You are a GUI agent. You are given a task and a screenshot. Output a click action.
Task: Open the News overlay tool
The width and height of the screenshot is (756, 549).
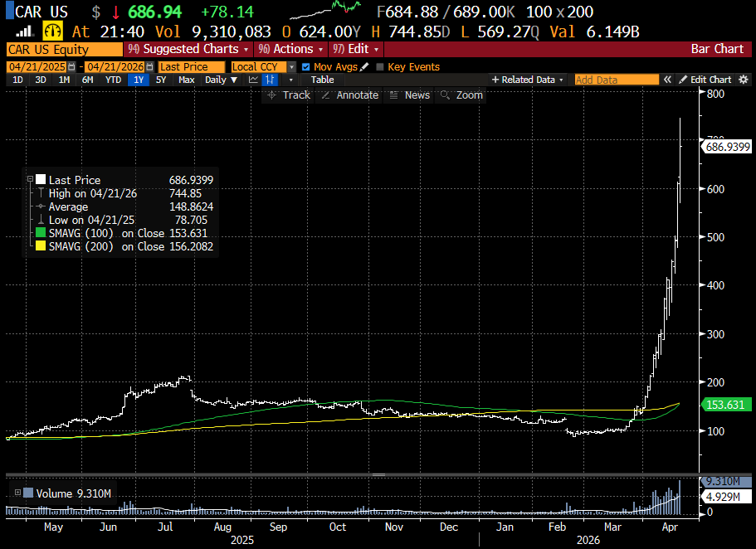(408, 95)
